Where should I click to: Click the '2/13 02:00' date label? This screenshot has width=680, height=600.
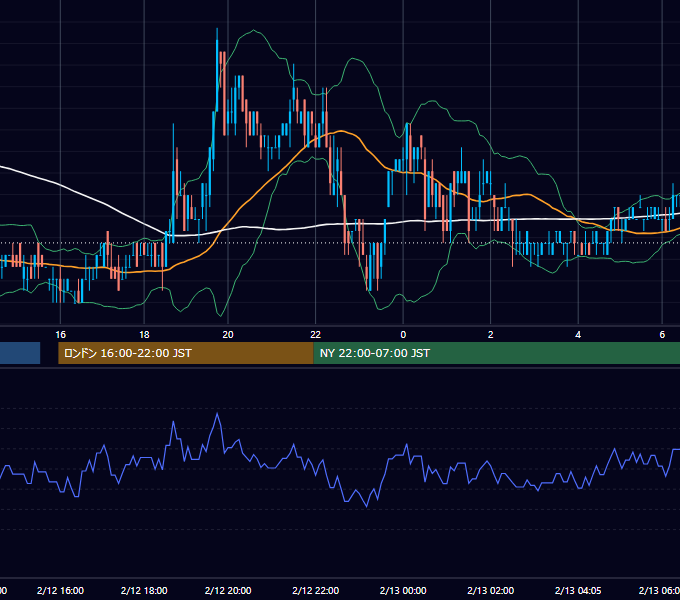[x=490, y=590]
